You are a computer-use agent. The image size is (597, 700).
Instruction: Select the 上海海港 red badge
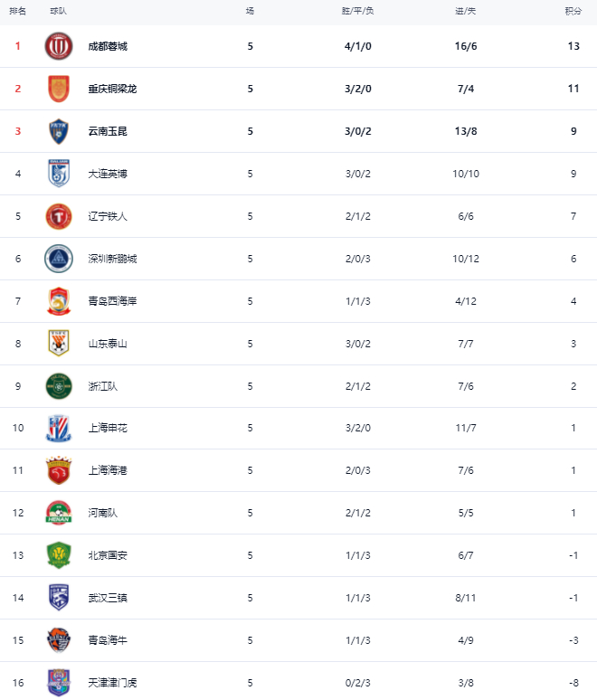59,470
